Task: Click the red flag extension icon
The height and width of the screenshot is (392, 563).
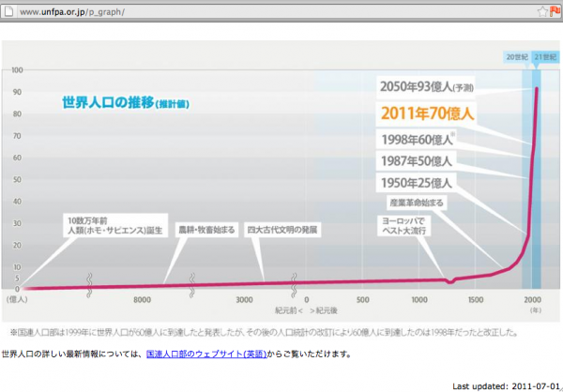Action: pyautogui.click(x=555, y=10)
